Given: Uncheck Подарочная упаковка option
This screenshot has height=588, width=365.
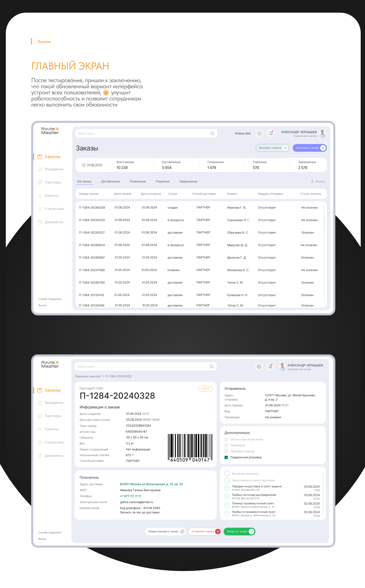Looking at the screenshot, I should (226, 457).
